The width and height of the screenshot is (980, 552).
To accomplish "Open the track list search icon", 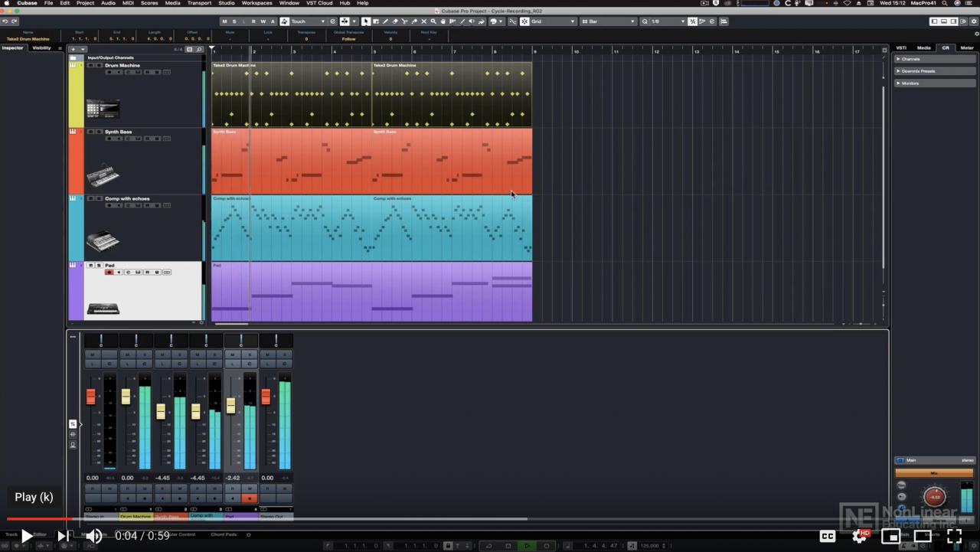I will (199, 49).
